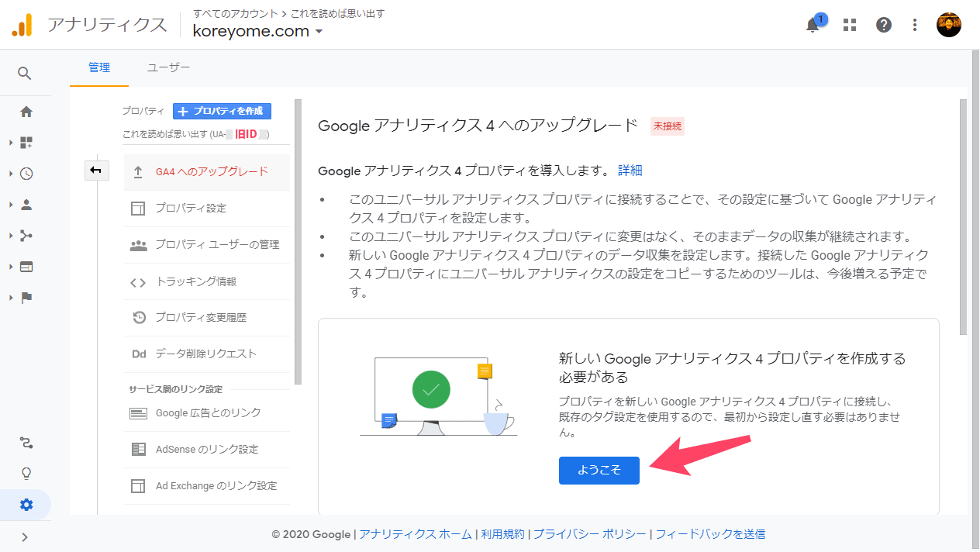980x552 pixels.
Task: Expand the Realtime sidebar triangle
Action: pos(11,174)
